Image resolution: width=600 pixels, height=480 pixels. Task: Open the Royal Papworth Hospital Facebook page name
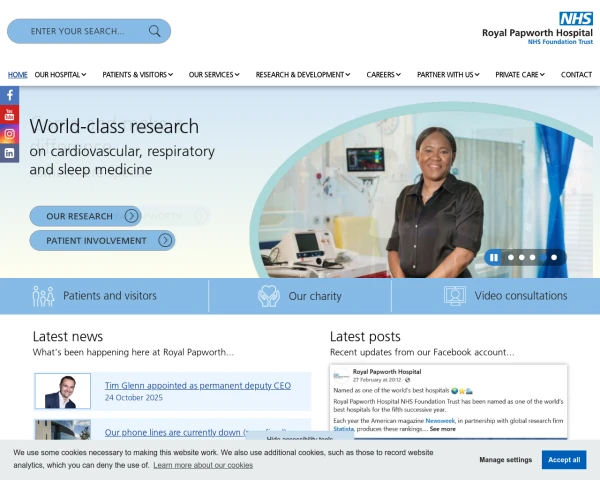[x=387, y=372]
